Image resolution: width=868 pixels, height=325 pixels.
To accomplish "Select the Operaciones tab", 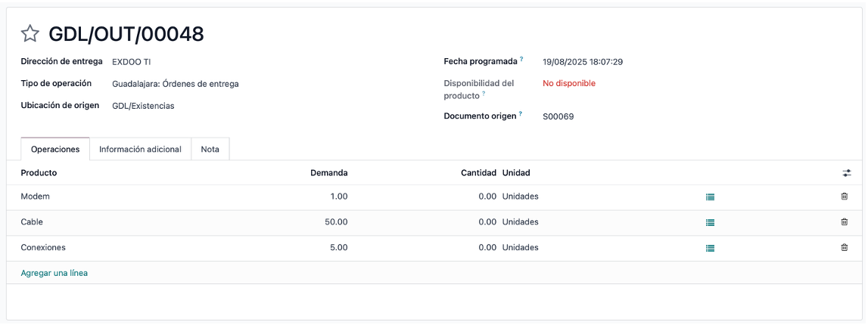I will pos(55,149).
